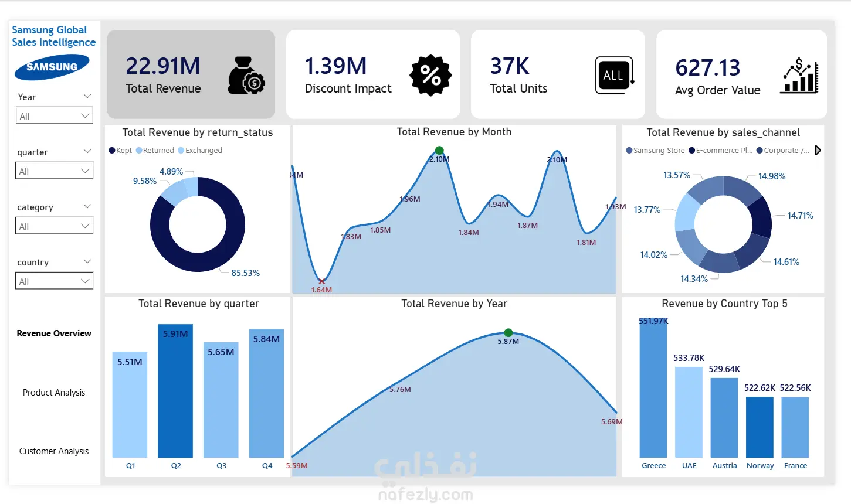Click the 5.59M label on Year chart
This screenshot has width=851, height=504.
pyautogui.click(x=297, y=466)
